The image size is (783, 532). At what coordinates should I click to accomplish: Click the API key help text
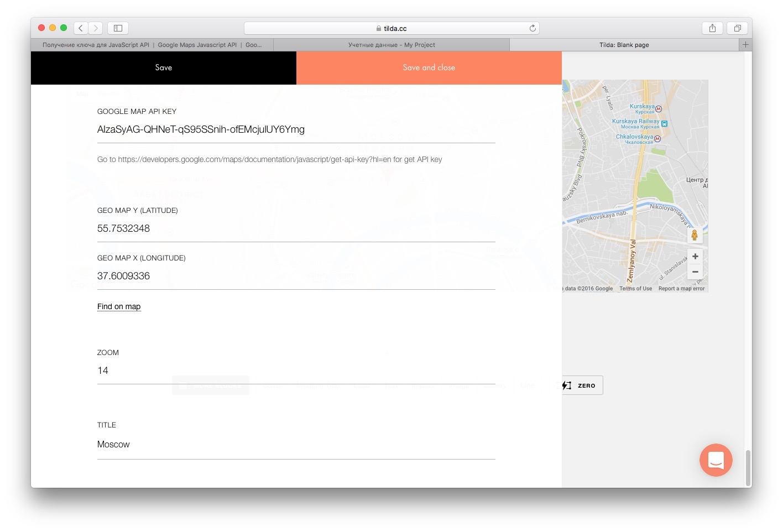(x=270, y=159)
